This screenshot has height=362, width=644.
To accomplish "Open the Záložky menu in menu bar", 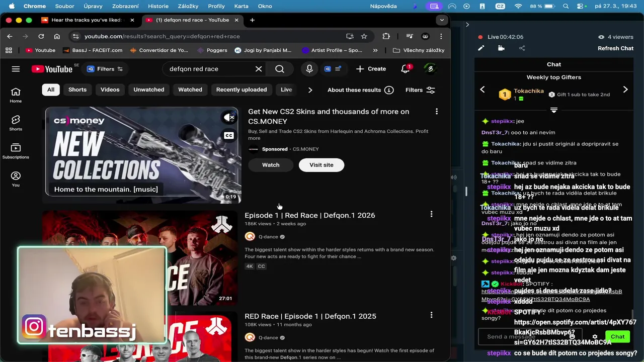I will coord(188,6).
